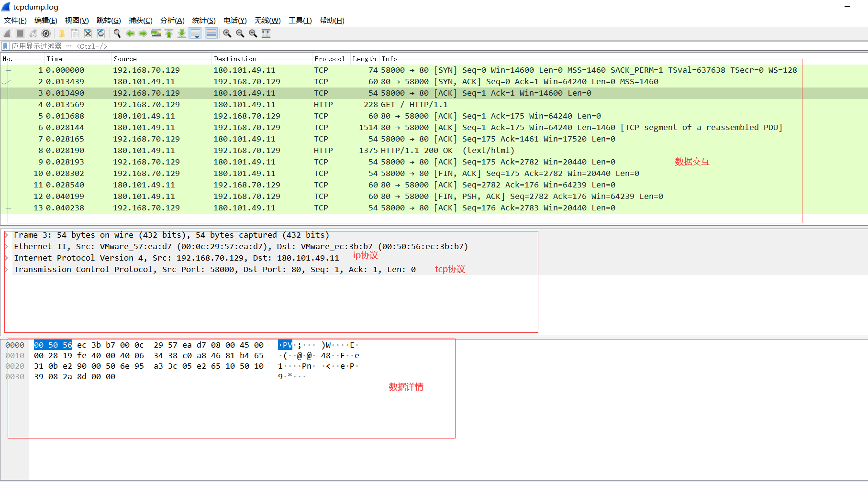
Task: Zoom in packet text with toolbar icon
Action: (227, 33)
